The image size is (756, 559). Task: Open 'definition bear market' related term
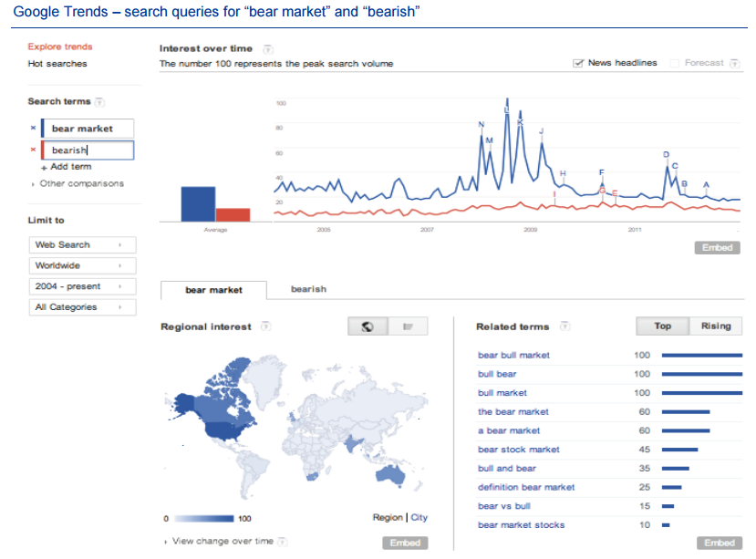(x=526, y=487)
